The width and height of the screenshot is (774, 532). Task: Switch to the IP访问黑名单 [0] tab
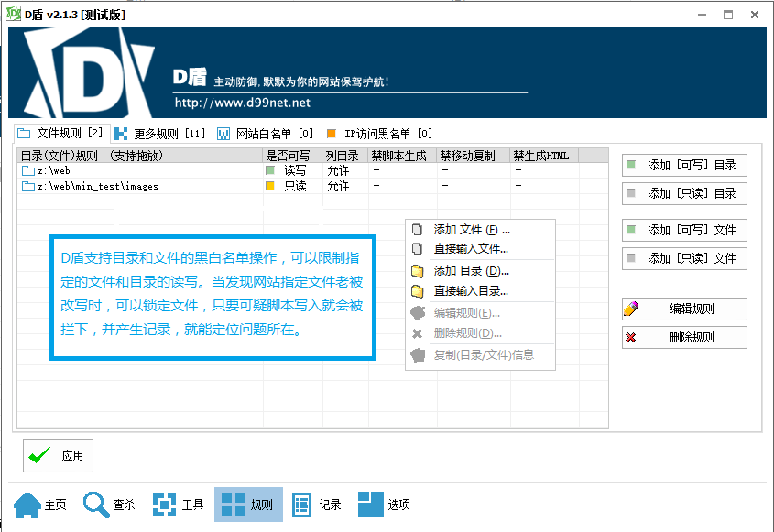(379, 134)
